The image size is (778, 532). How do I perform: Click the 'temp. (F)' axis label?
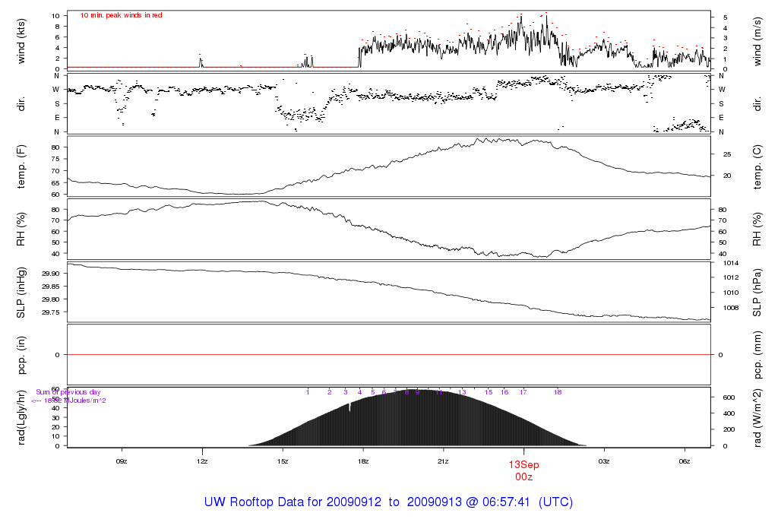pyautogui.click(x=21, y=166)
